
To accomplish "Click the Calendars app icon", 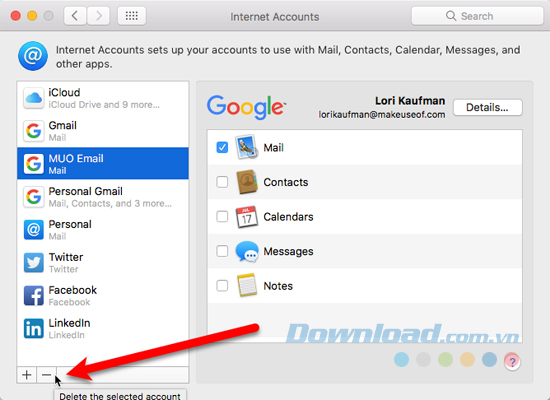I will pos(247,216).
